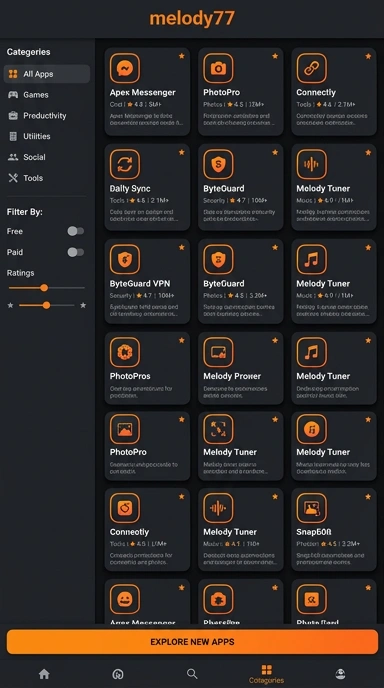This screenshot has height=688, width=384.
Task: Enable the Free filter switch
Action: (x=75, y=231)
